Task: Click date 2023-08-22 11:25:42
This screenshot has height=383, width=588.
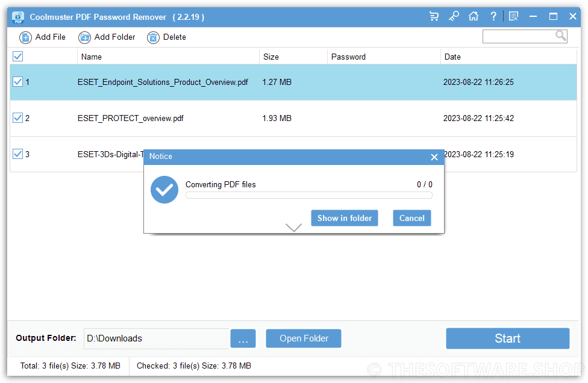Action: coord(478,119)
